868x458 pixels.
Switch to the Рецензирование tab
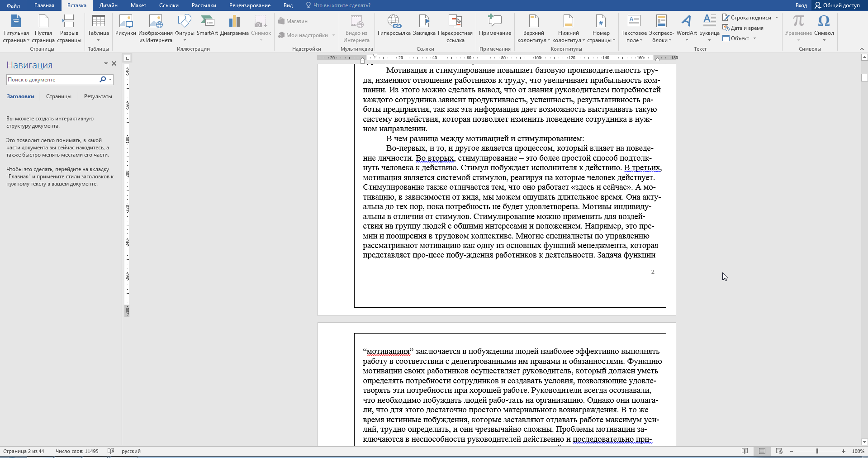(250, 5)
